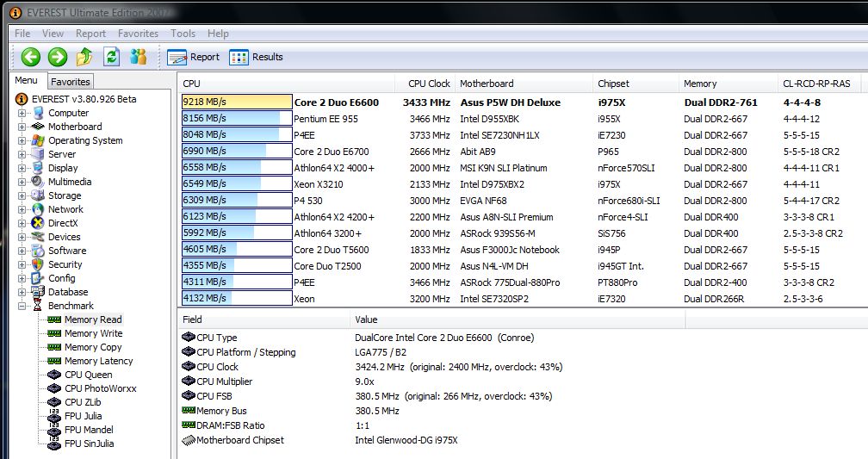Expand the Server tree node

(x=22, y=154)
